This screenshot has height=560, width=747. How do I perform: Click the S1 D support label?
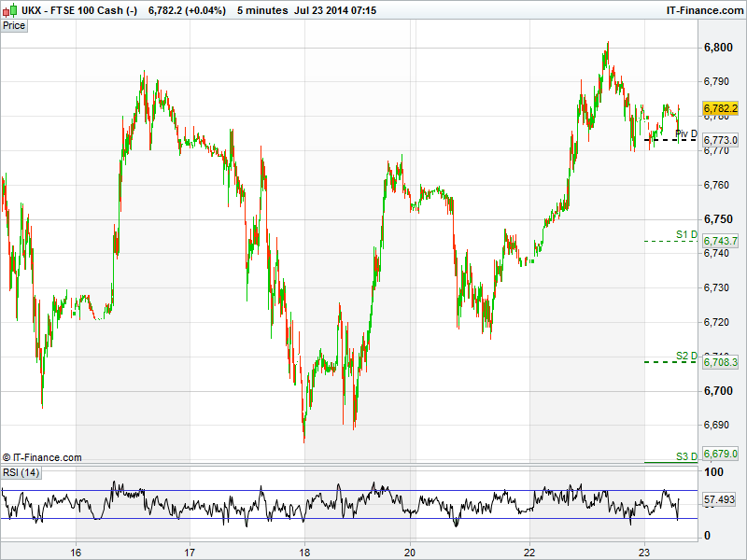(686, 234)
